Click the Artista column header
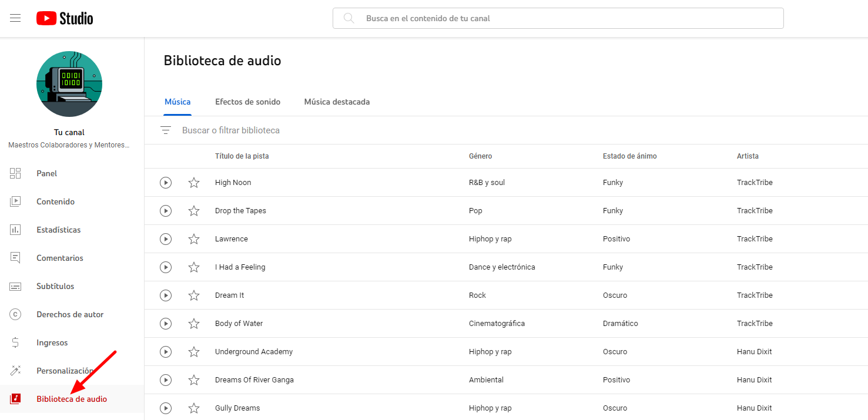Screen dimensions: 868x420 coord(748,156)
